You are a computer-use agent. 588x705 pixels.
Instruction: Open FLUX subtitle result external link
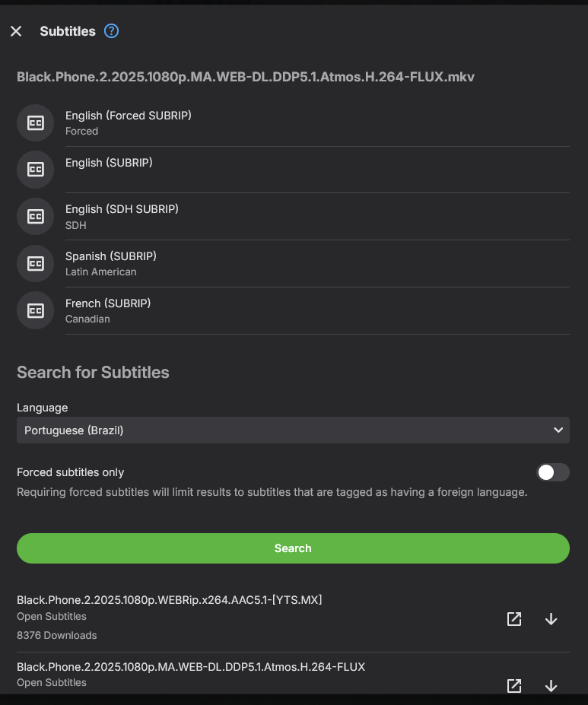(x=514, y=685)
